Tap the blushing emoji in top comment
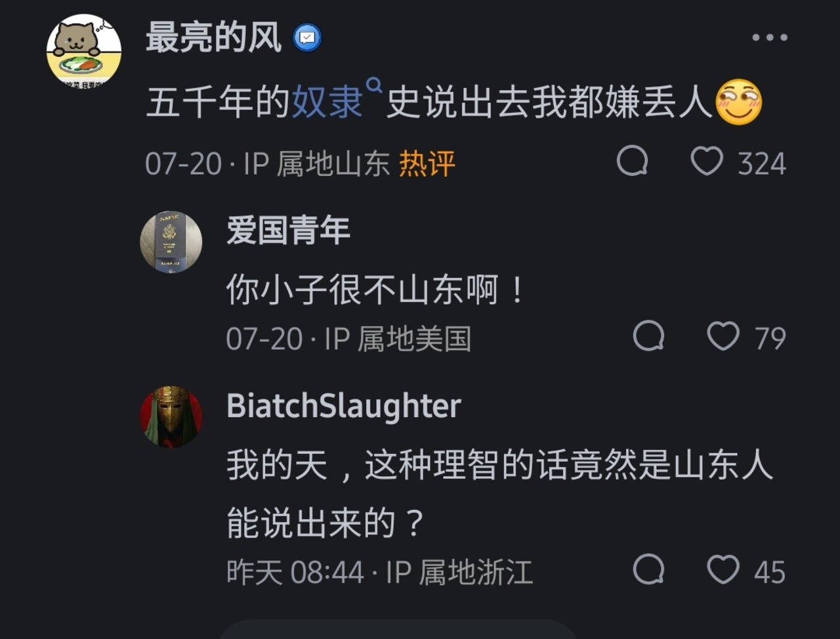The height and width of the screenshot is (639, 840). [738, 102]
